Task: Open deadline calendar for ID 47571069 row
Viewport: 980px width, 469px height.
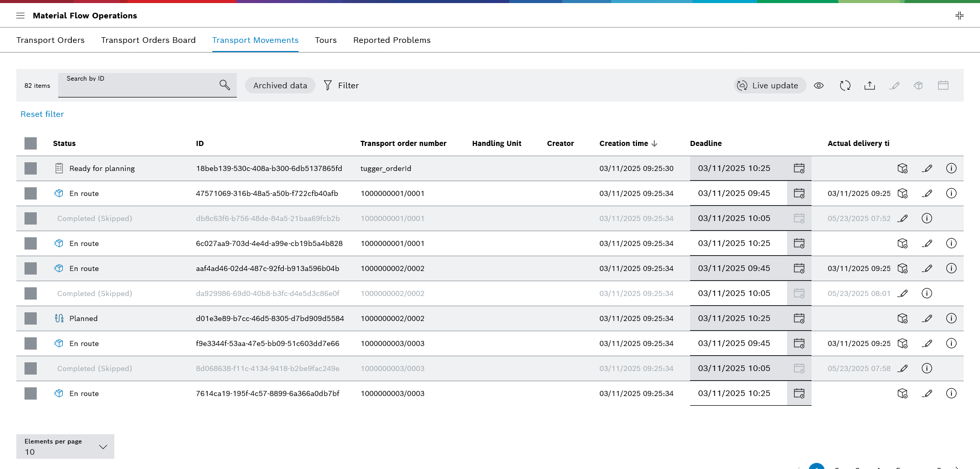Action: [799, 193]
